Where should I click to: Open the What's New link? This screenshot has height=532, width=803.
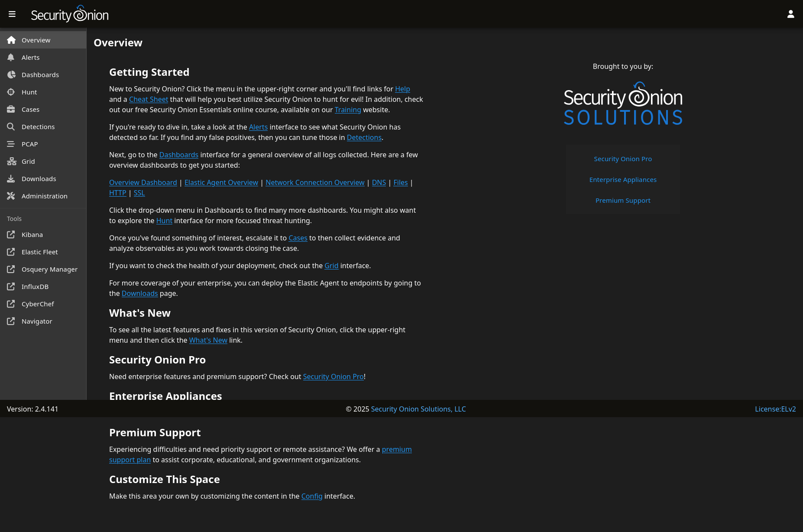tap(208, 340)
